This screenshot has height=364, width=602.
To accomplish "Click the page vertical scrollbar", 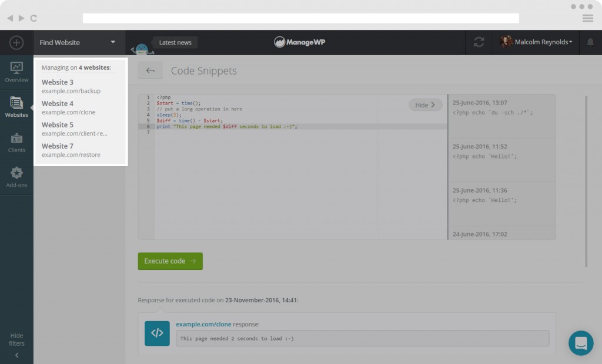I will coord(586,181).
